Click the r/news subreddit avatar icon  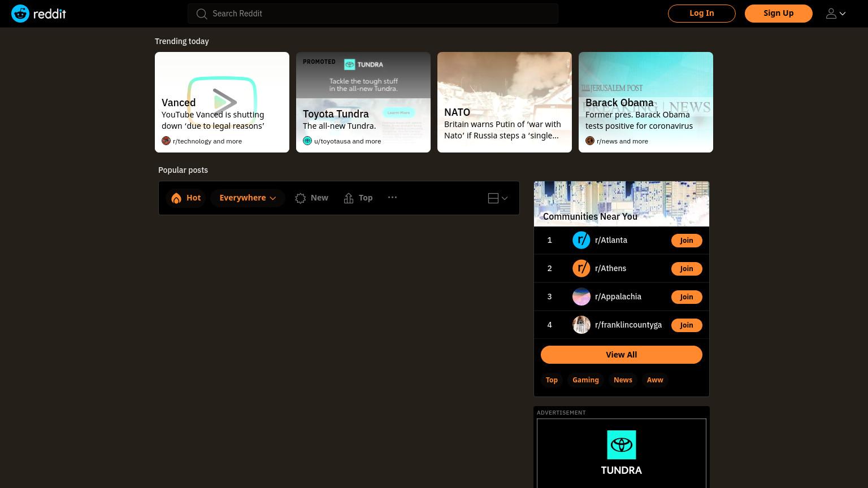coord(590,141)
